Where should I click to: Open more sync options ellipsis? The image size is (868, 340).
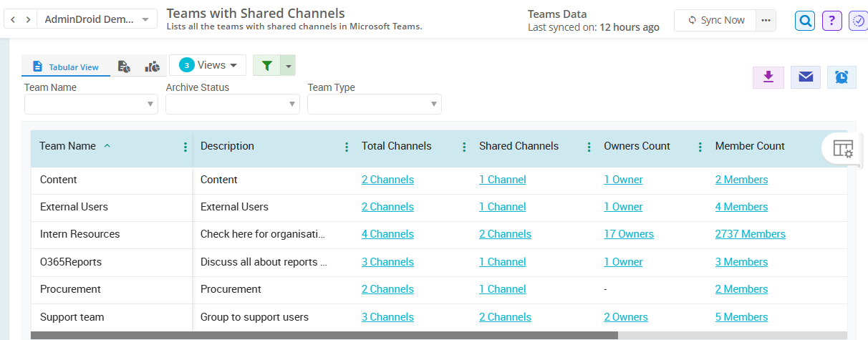766,20
